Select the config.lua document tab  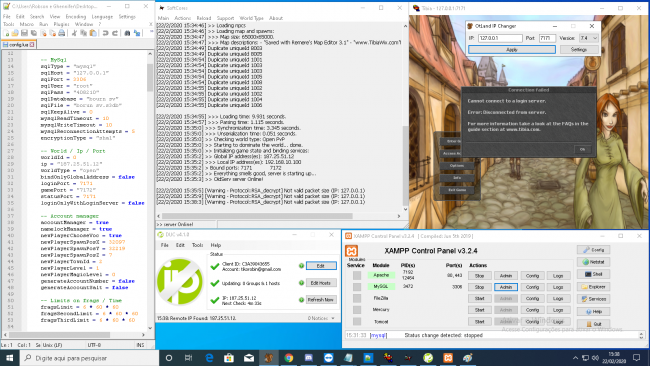pos(18,44)
